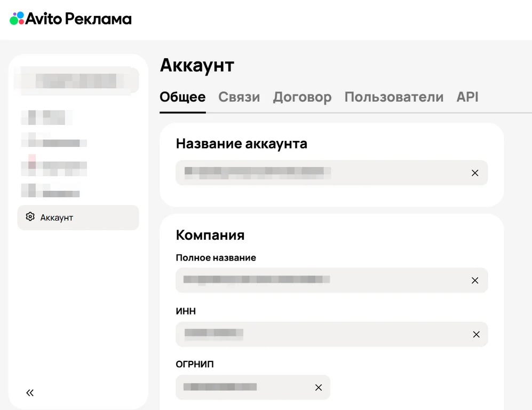The height and width of the screenshot is (410, 532).
Task: Click the ОГРНИП field label
Action: coord(195,364)
